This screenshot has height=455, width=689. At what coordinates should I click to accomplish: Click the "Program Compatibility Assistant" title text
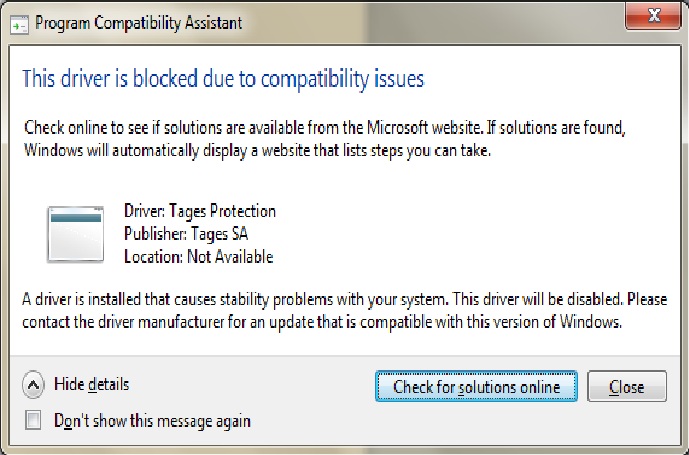pyautogui.click(x=138, y=23)
